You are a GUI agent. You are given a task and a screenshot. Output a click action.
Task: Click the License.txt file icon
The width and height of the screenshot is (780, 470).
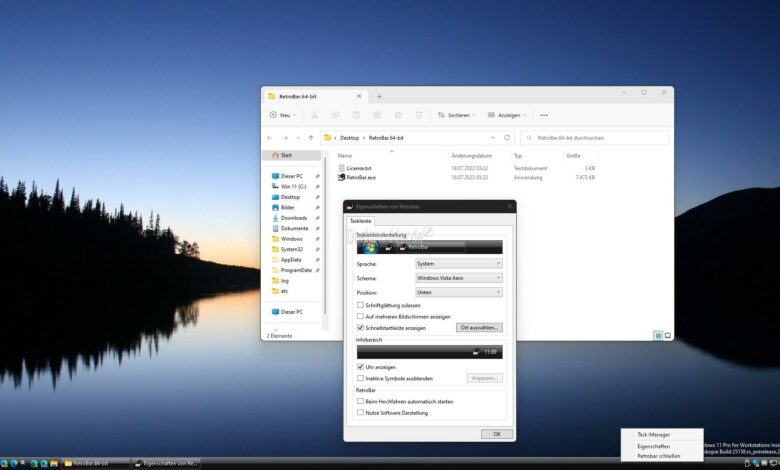342,168
